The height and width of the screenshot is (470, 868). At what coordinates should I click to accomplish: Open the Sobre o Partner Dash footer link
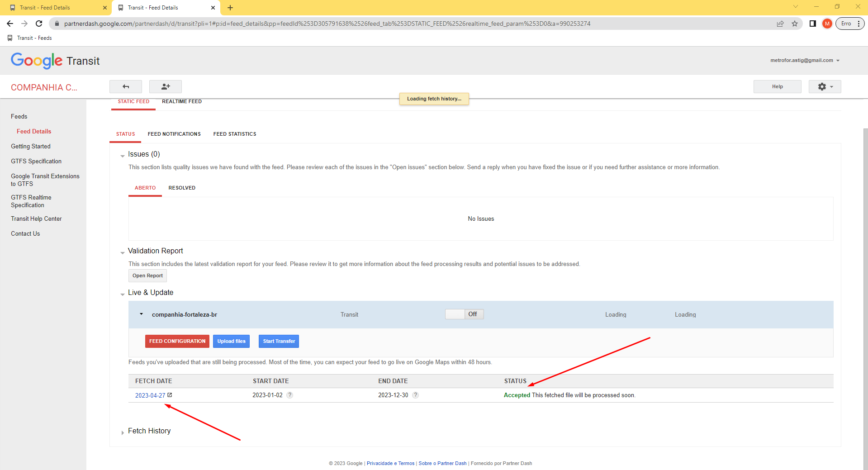tap(442, 463)
